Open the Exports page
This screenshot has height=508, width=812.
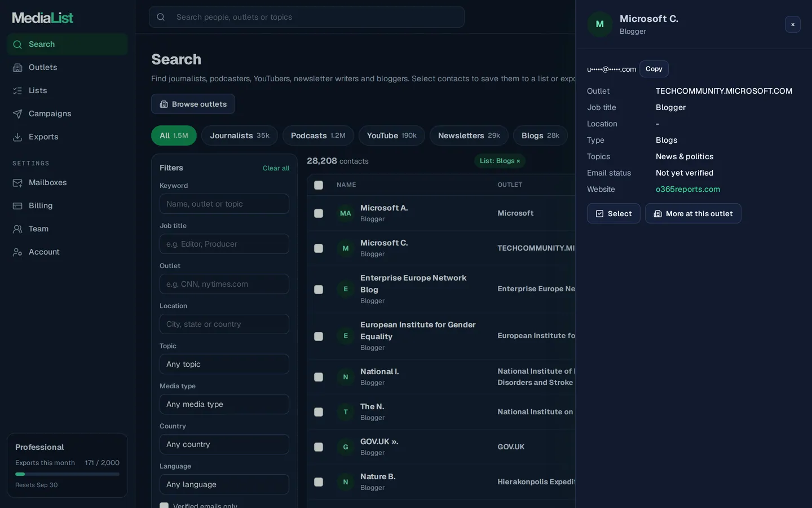click(67, 137)
